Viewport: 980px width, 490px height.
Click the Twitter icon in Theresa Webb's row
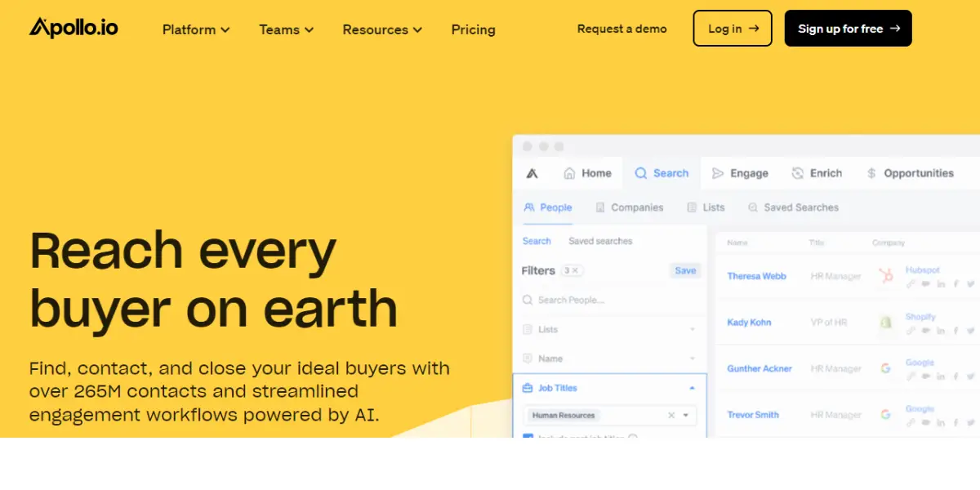tap(971, 284)
